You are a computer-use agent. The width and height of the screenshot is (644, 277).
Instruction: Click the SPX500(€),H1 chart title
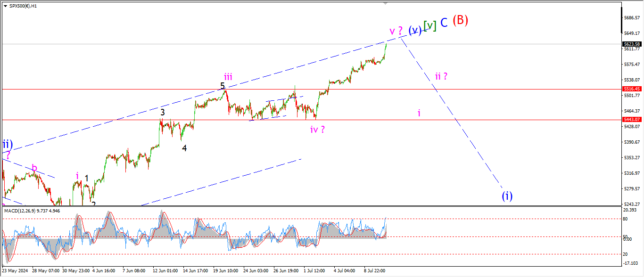pos(24,6)
